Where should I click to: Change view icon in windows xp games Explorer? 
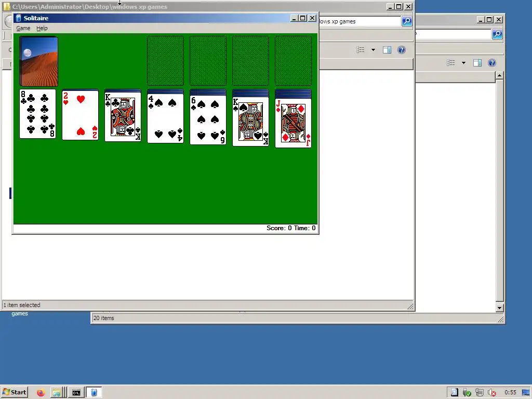[361, 50]
